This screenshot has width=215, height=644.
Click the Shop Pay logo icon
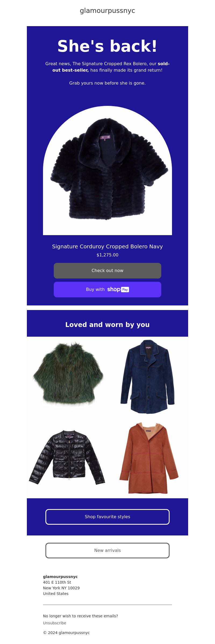118,290
